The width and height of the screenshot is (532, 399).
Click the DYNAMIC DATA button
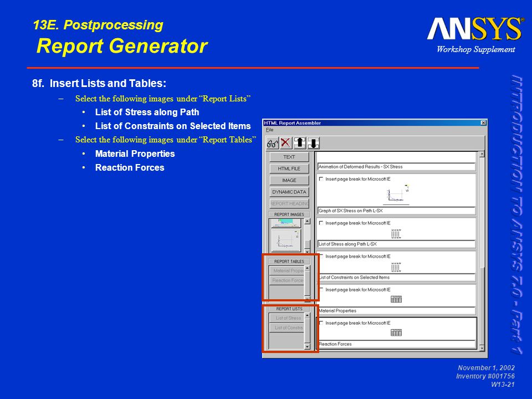pyautogui.click(x=289, y=192)
